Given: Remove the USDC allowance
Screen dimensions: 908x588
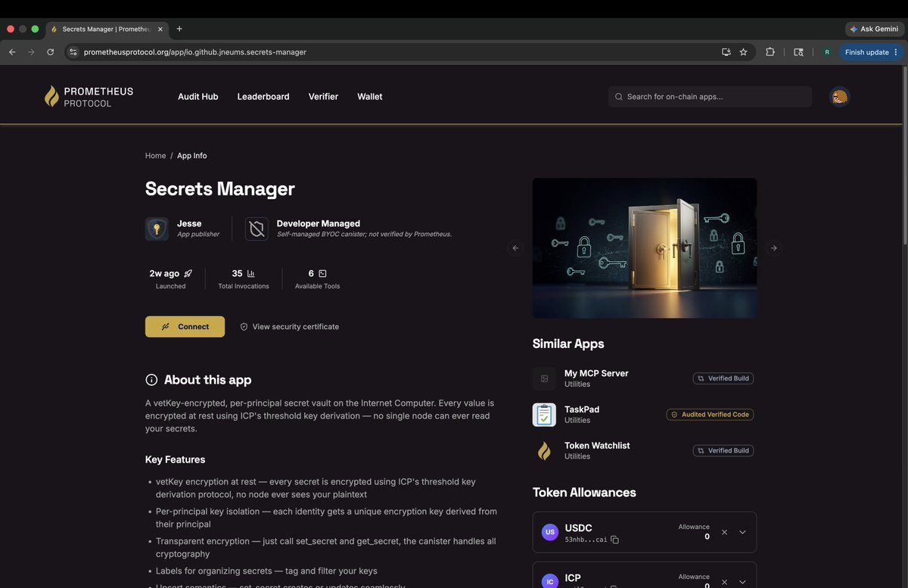Looking at the screenshot, I should point(724,532).
